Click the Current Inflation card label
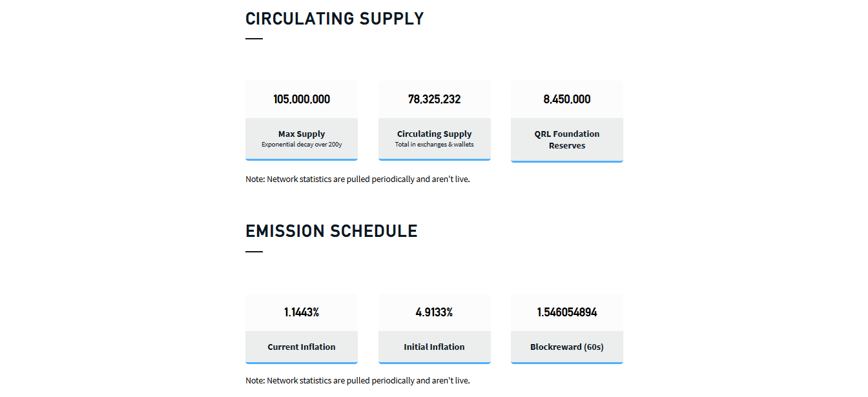868x397 pixels. click(302, 347)
